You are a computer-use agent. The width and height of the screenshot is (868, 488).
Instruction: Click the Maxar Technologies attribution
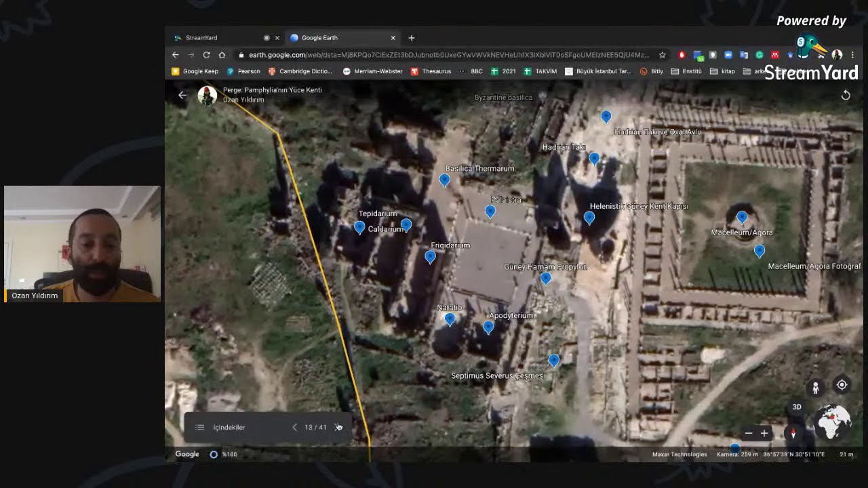[679, 454]
